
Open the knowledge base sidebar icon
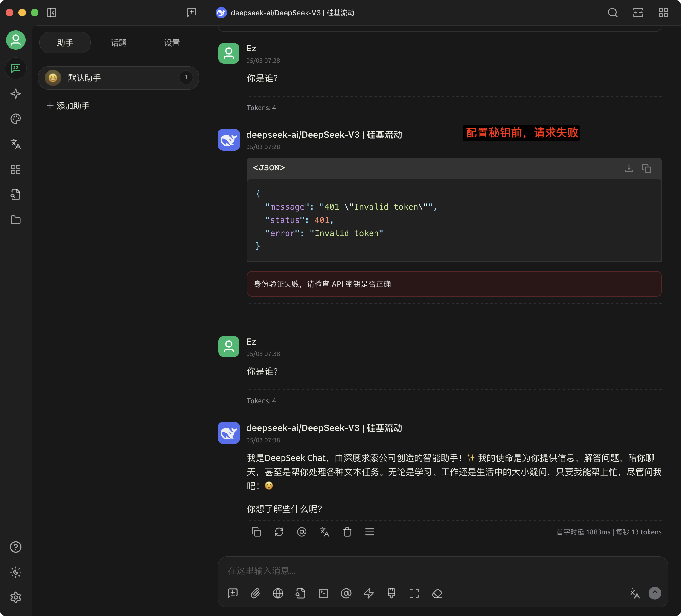15,195
